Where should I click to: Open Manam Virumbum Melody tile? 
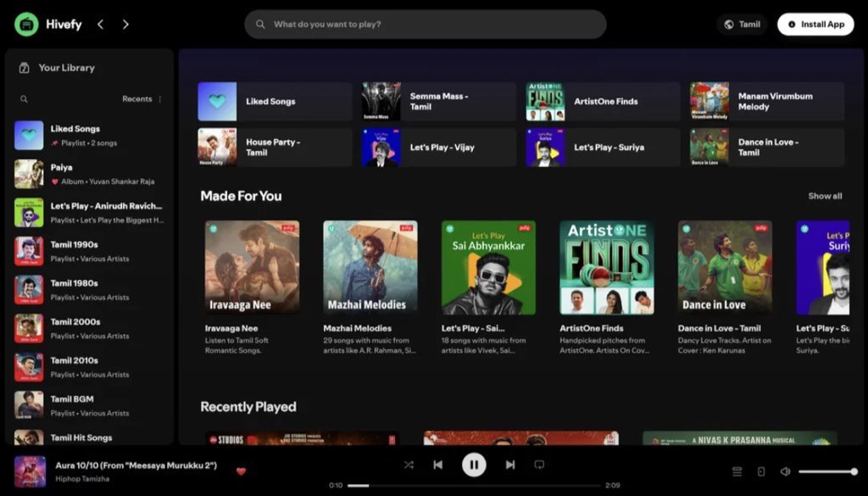click(x=767, y=101)
